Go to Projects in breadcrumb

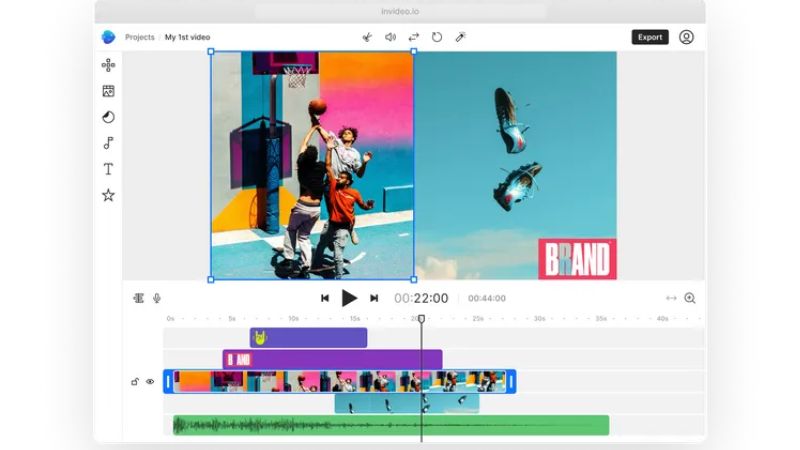(139, 37)
